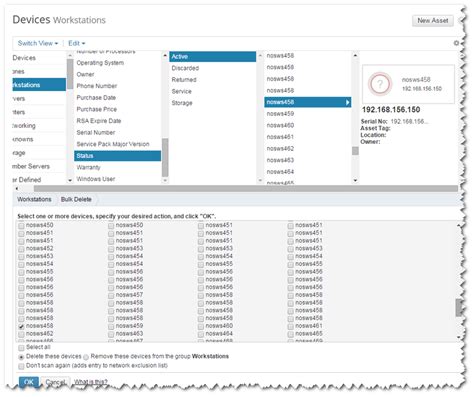
Task: Select device nosws463 in device column
Action: tap(280, 160)
